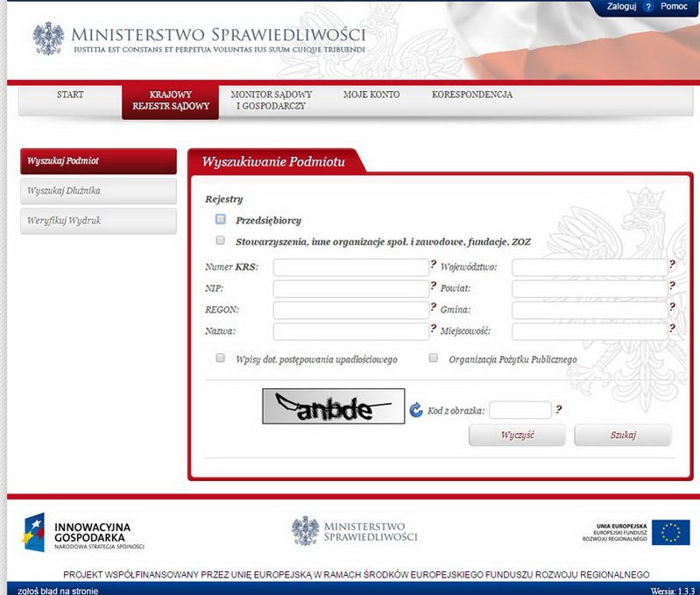
Task: Check the Przedsiębiorcy checkbox
Action: click(x=221, y=219)
